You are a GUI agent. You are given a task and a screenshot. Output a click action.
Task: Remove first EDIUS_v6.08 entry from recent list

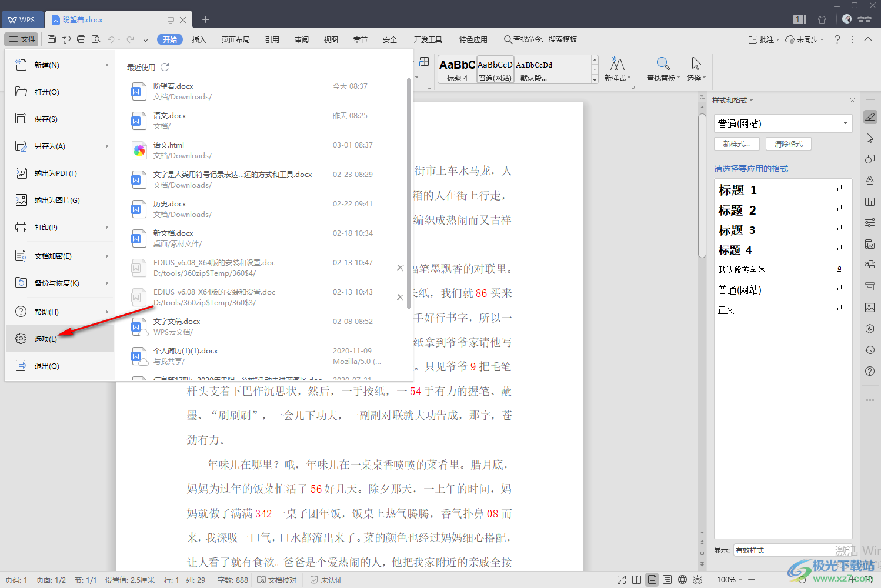click(x=400, y=268)
